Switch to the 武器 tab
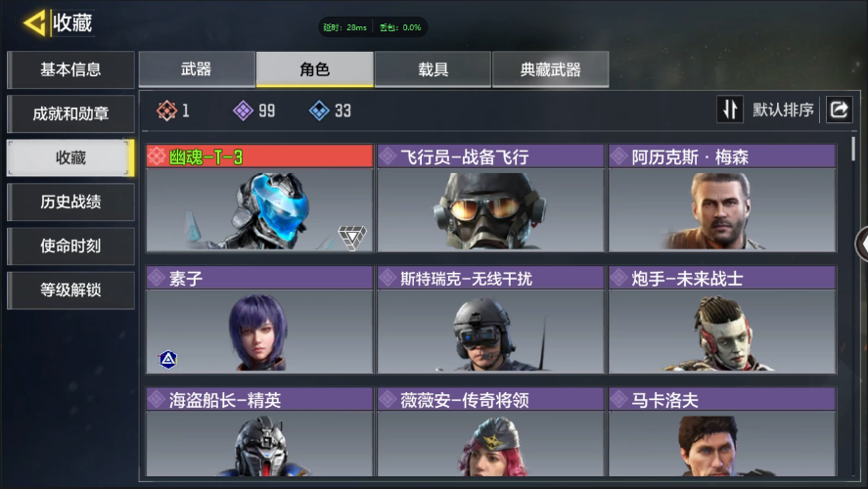This screenshot has width=868, height=489. pyautogui.click(x=197, y=69)
